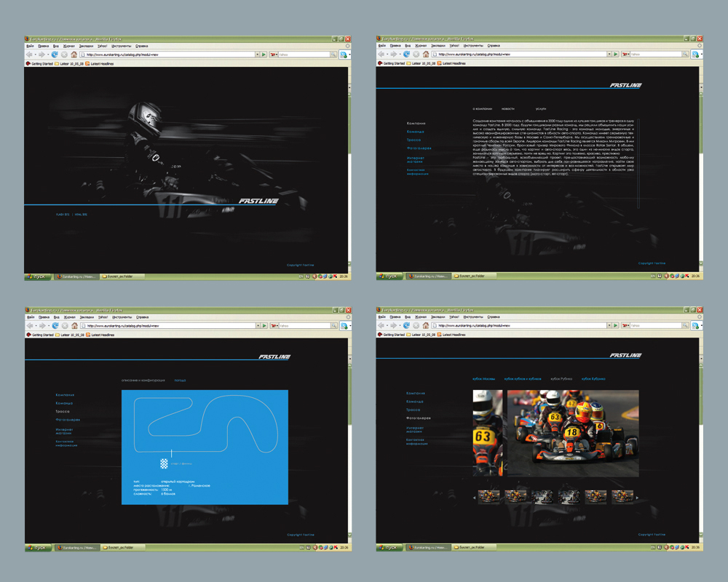Reload page in gallery page window
728x582 pixels.
(407, 325)
